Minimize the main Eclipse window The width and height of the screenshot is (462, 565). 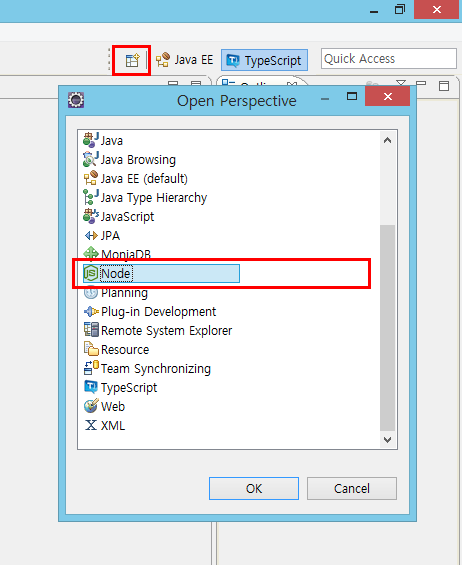(374, 12)
